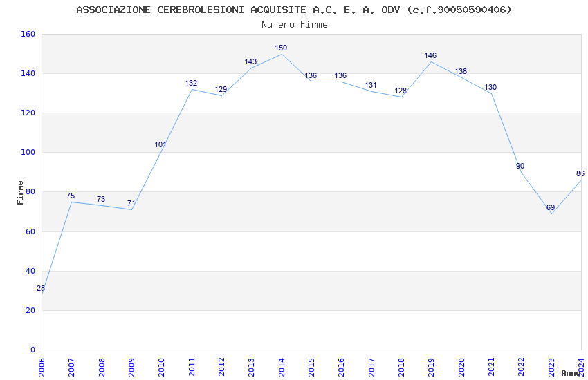588x380 pixels.
Task: Select the 90 data label for 2022
Action: [520, 166]
